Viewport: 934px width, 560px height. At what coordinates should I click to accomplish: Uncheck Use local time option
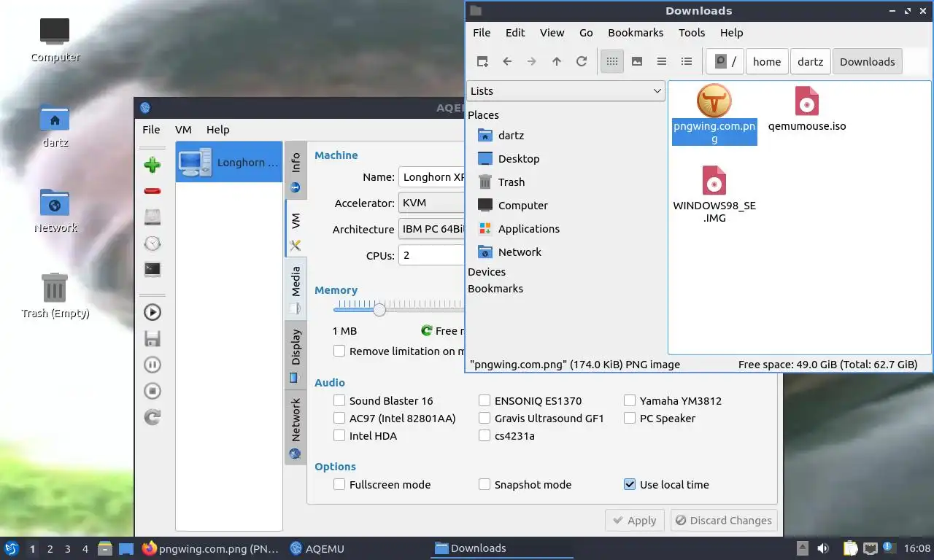630,484
